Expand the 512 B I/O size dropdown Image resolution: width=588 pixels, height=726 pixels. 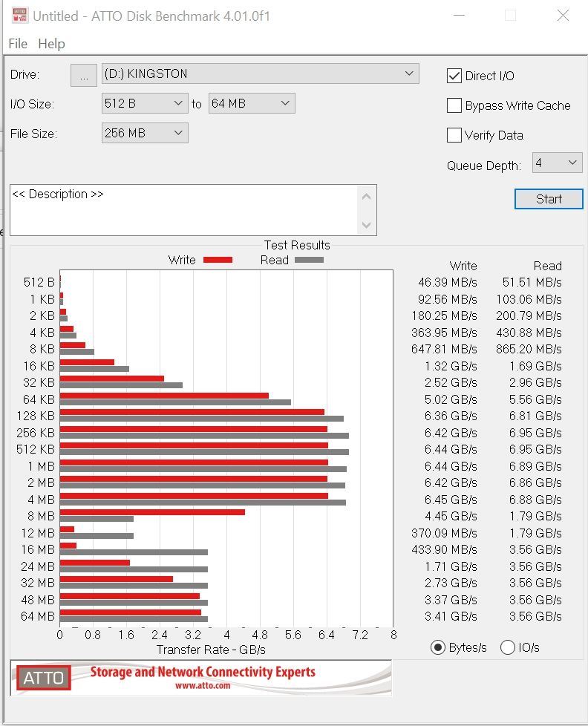[x=145, y=103]
